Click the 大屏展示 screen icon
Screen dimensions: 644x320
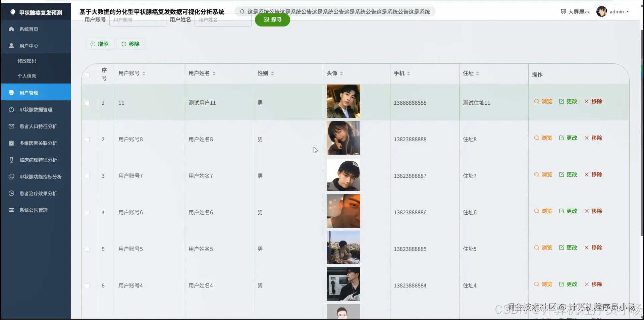click(x=563, y=12)
